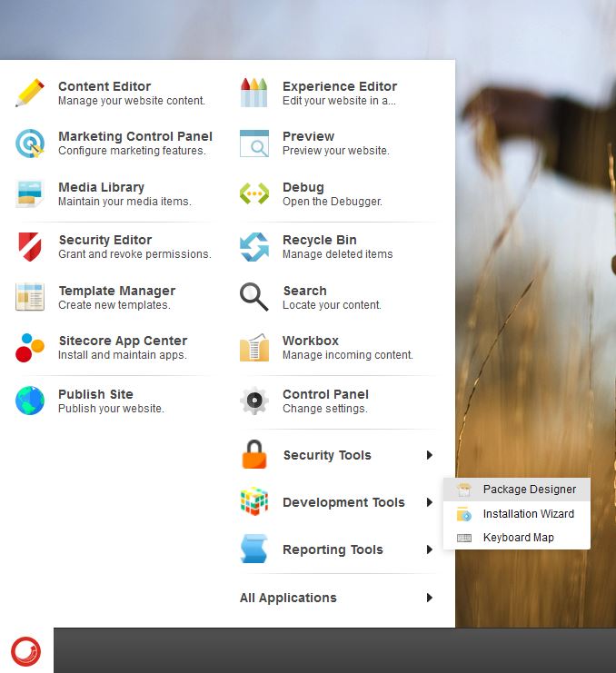This screenshot has width=616, height=673.
Task: Open the Security Tools menu entry
Action: pyautogui.click(x=337, y=455)
